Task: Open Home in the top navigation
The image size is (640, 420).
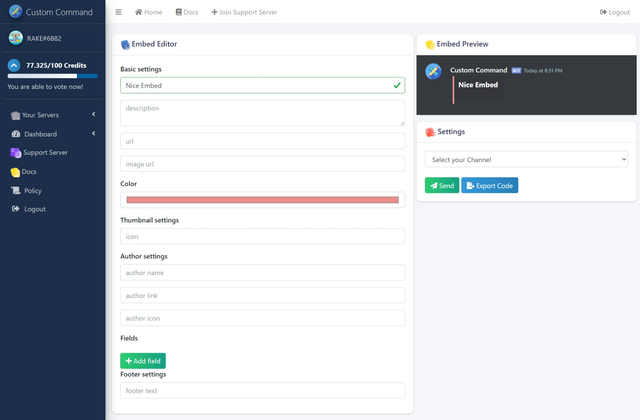Action: (x=148, y=12)
